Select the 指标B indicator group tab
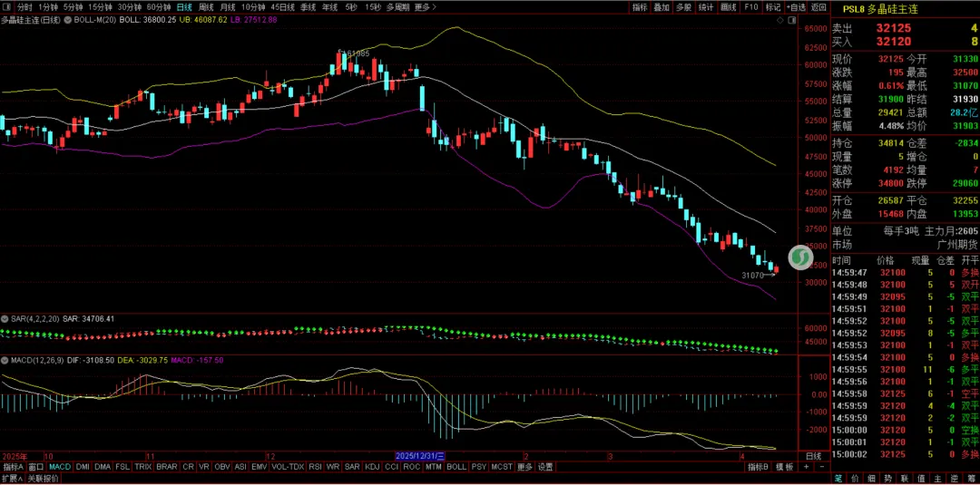 758,466
